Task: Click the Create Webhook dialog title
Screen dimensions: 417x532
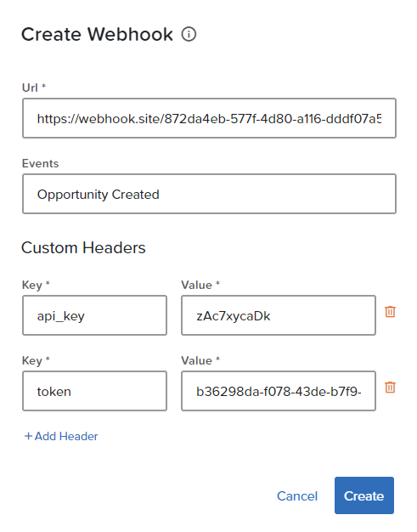Action: click(x=97, y=34)
